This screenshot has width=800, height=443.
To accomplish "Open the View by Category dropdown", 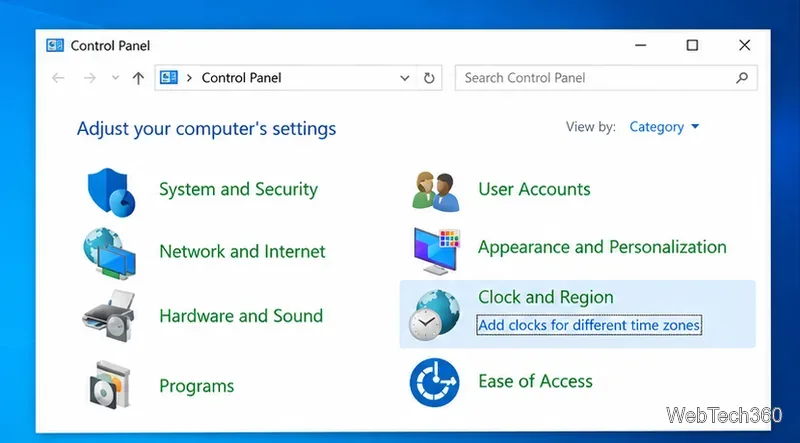I will pos(664,127).
